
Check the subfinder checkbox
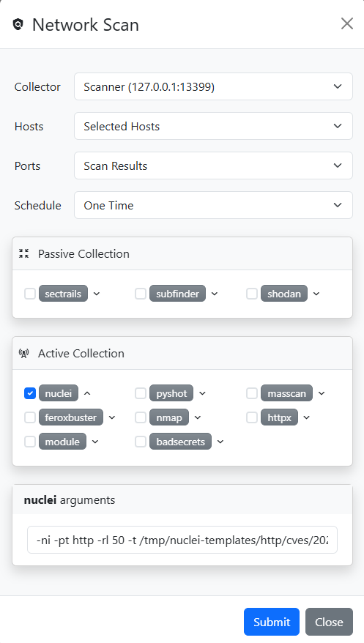click(141, 294)
